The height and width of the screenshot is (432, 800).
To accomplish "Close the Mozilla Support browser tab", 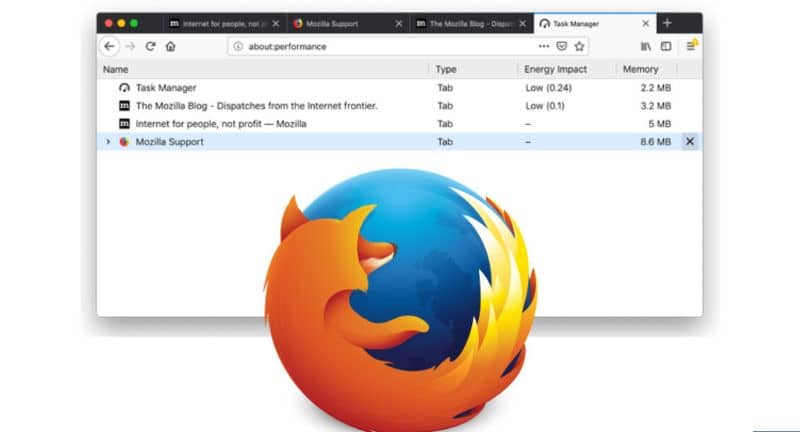I will [x=398, y=23].
